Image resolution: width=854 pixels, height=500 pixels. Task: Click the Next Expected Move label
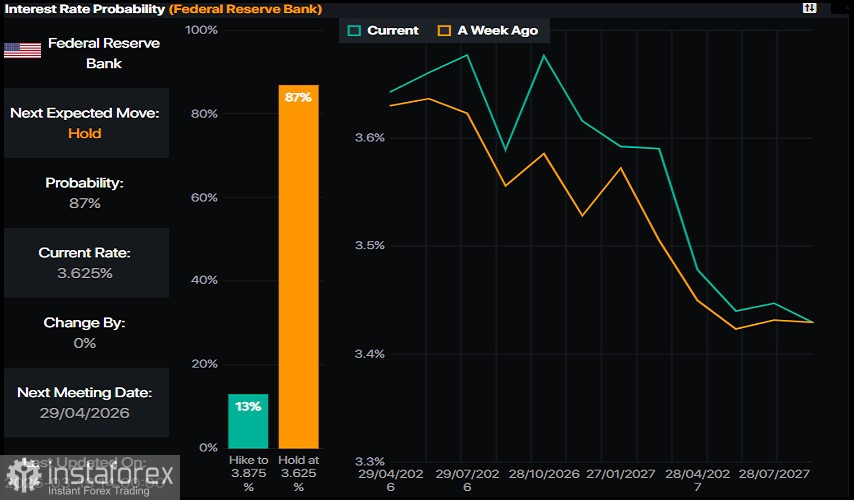[x=84, y=113]
